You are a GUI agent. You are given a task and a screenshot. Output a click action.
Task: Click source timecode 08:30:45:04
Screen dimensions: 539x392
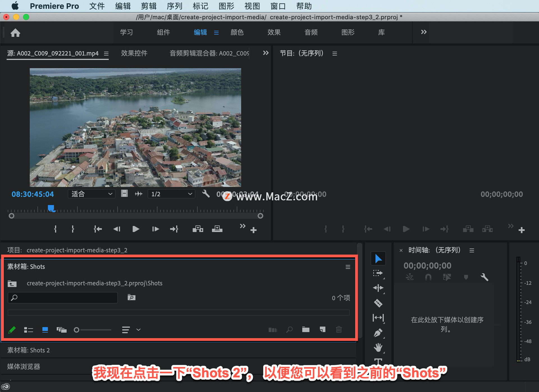pyautogui.click(x=33, y=194)
